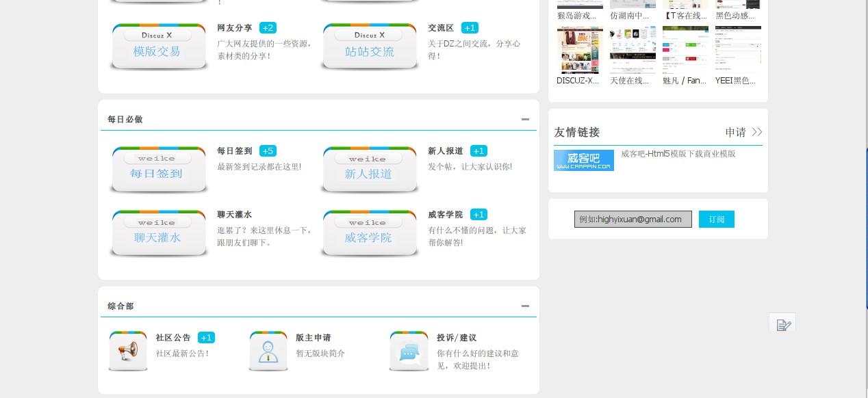Screen dimensions: 868x398
Task: Click the 每日必做 section heading
Action: [125, 120]
